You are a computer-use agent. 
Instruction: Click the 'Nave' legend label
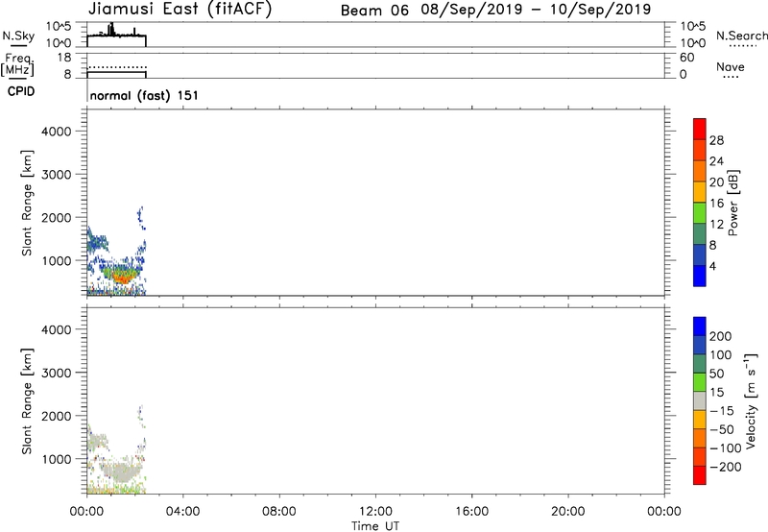731,67
